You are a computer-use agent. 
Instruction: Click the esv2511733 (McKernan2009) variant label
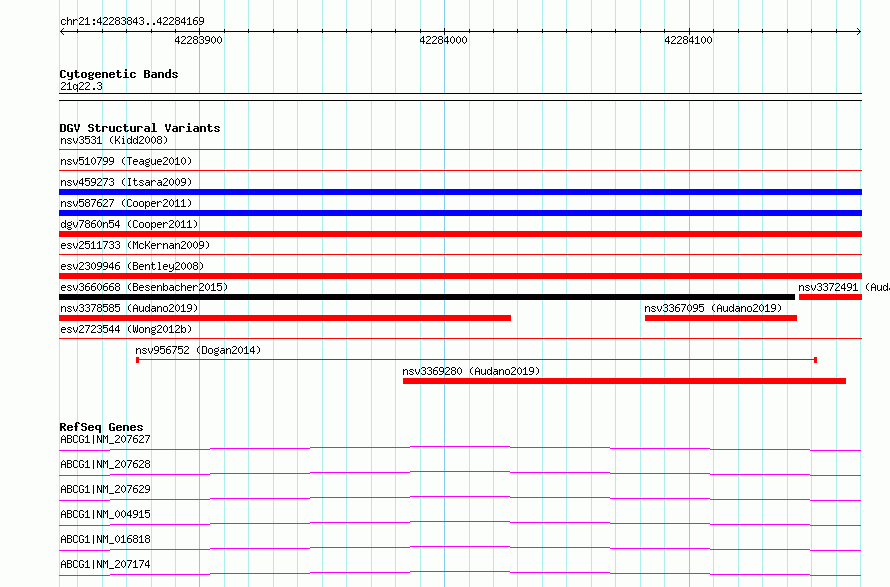[135, 245]
